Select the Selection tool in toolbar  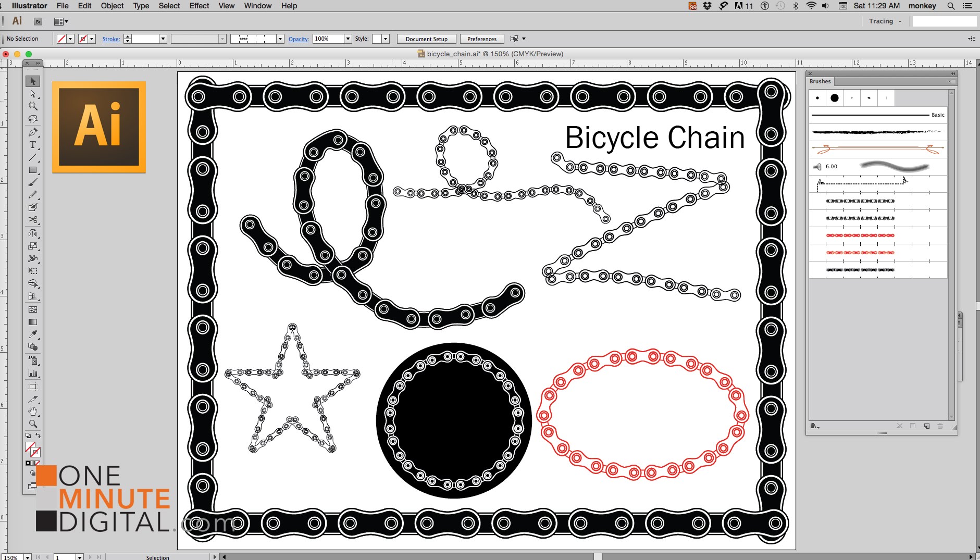[33, 81]
